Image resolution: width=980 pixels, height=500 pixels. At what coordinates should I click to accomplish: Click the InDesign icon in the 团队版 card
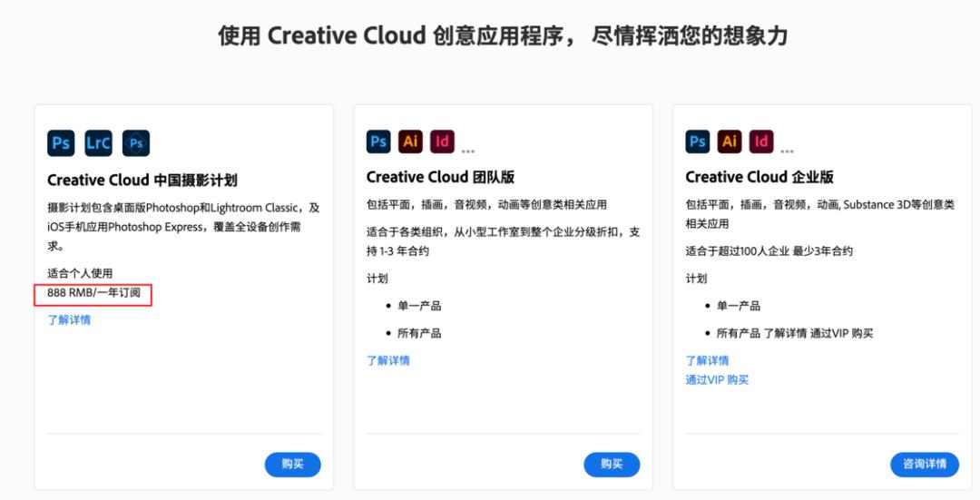pos(443,142)
